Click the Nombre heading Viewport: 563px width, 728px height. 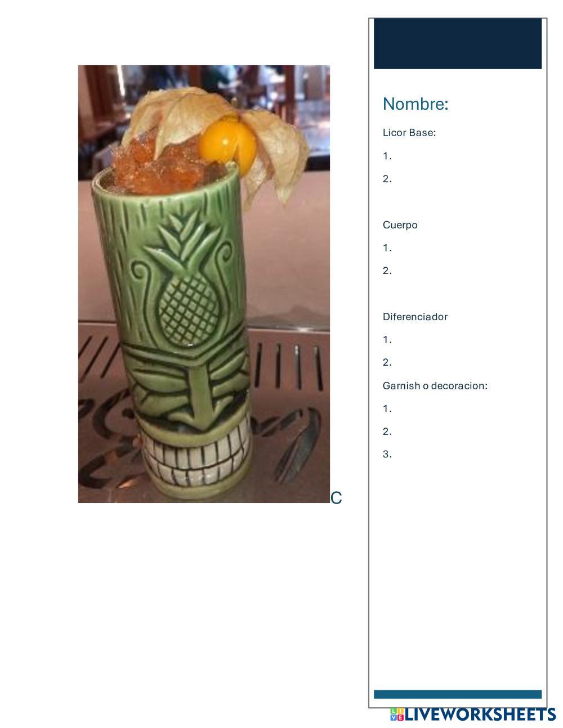[x=415, y=104]
